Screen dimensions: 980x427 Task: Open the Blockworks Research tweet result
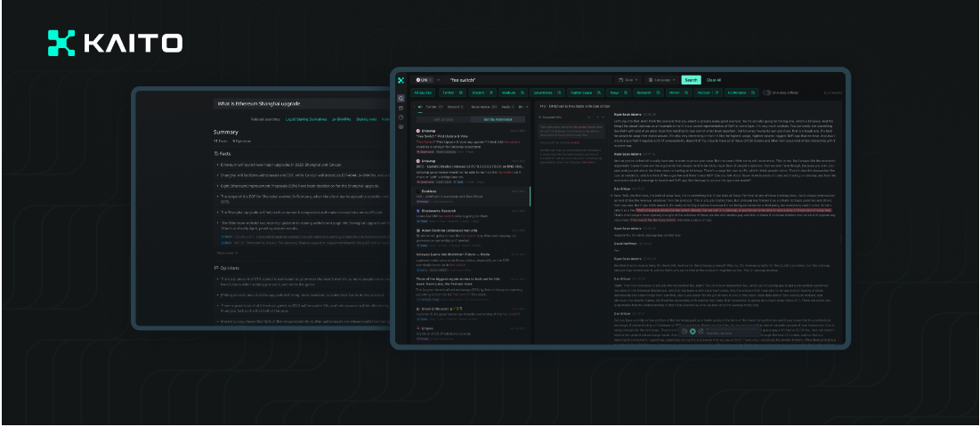[x=470, y=215]
